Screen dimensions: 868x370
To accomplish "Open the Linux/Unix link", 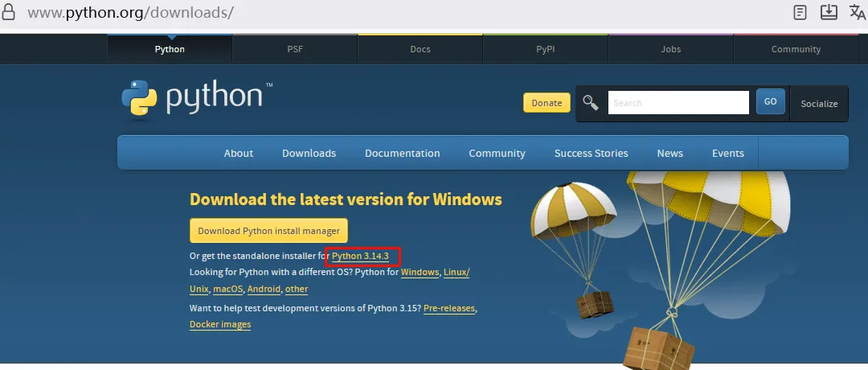I will click(457, 273).
